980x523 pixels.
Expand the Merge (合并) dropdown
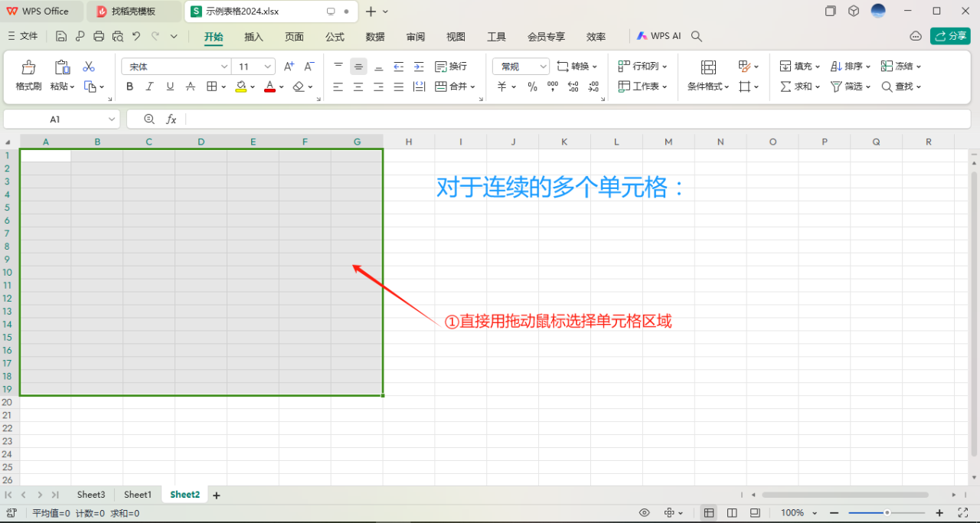point(472,87)
